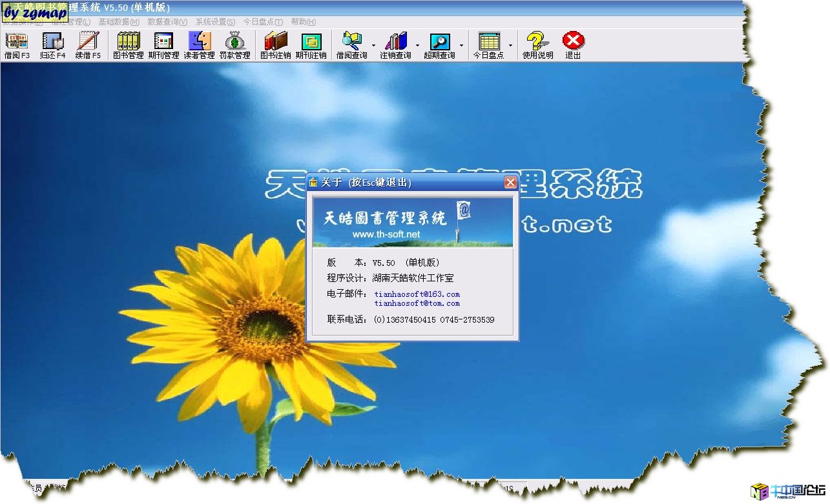Open 罚款管理 fine management
The height and width of the screenshot is (504, 830).
coord(234,46)
